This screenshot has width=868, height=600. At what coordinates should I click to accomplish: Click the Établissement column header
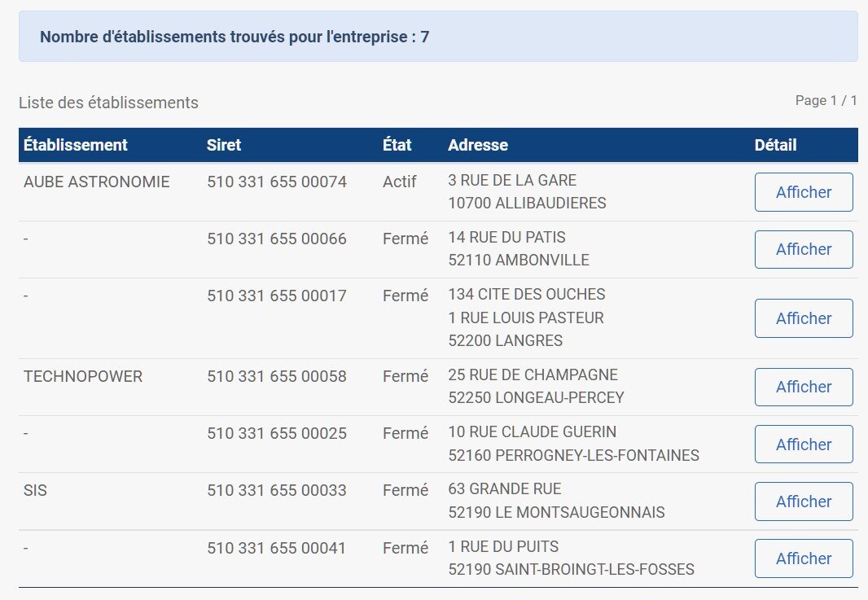[76, 145]
